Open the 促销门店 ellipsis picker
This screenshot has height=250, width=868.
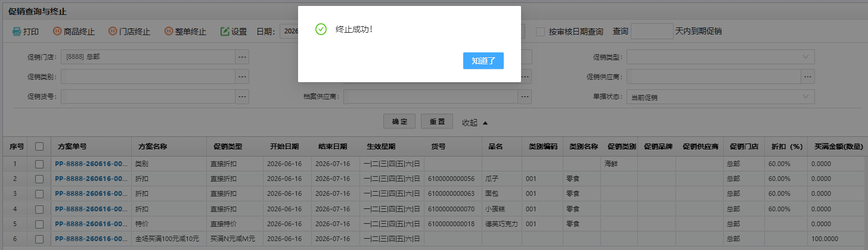242,57
